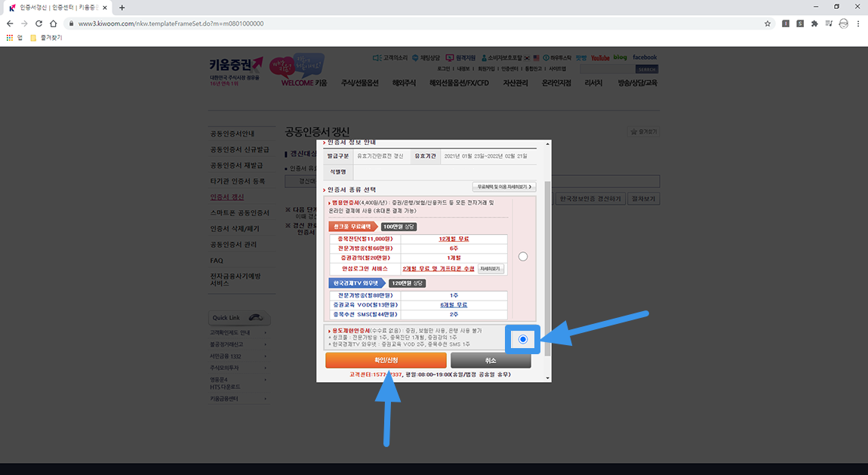Open the Chrome three-dot menu
Viewport: 868px width, 475px height.
858,23
